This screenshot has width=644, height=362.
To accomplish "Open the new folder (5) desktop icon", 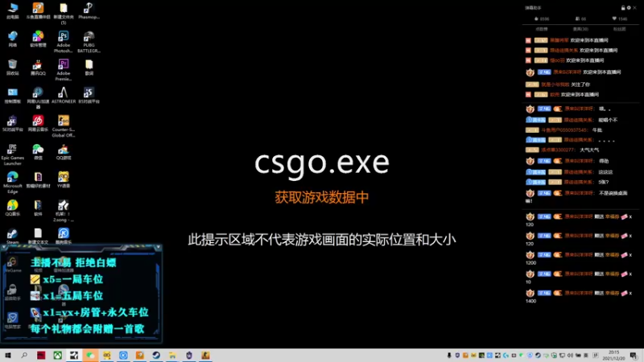I will (x=64, y=14).
